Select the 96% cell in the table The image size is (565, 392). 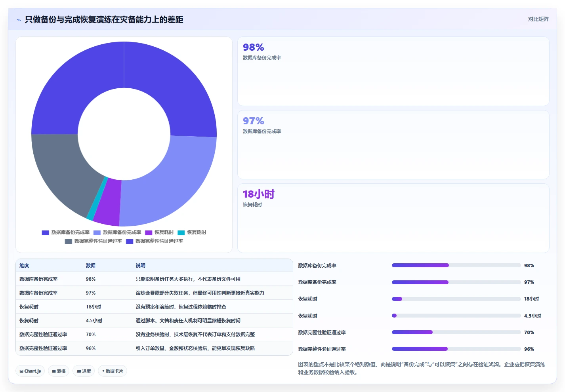pyautogui.click(x=91, y=348)
